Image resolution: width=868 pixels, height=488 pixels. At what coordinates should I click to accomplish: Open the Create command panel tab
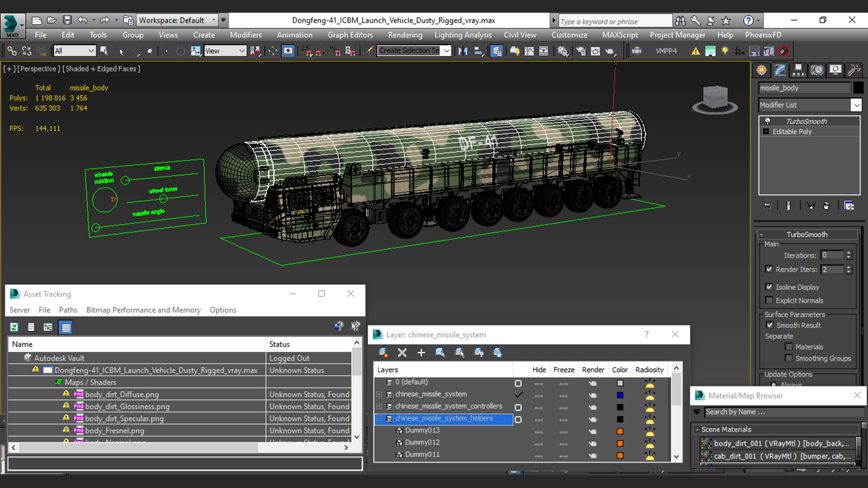tap(762, 70)
